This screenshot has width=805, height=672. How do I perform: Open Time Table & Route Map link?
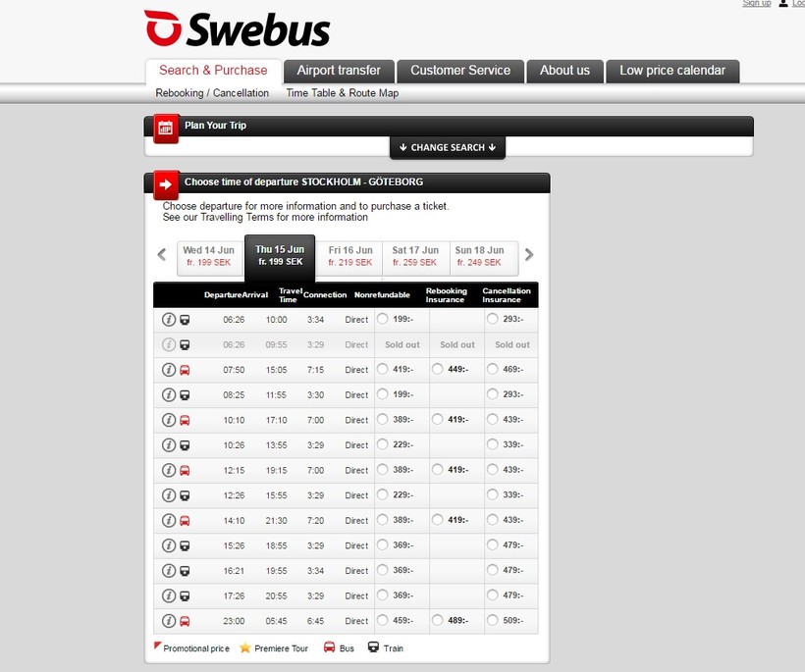point(342,93)
